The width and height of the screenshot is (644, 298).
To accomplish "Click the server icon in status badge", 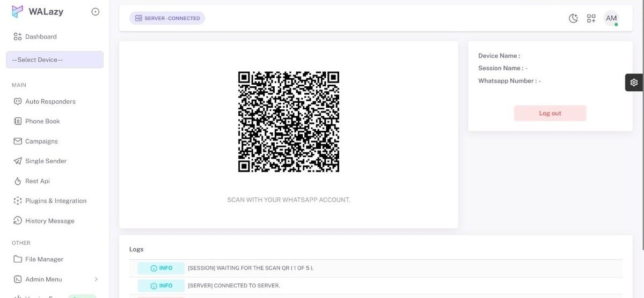I will pos(138,18).
